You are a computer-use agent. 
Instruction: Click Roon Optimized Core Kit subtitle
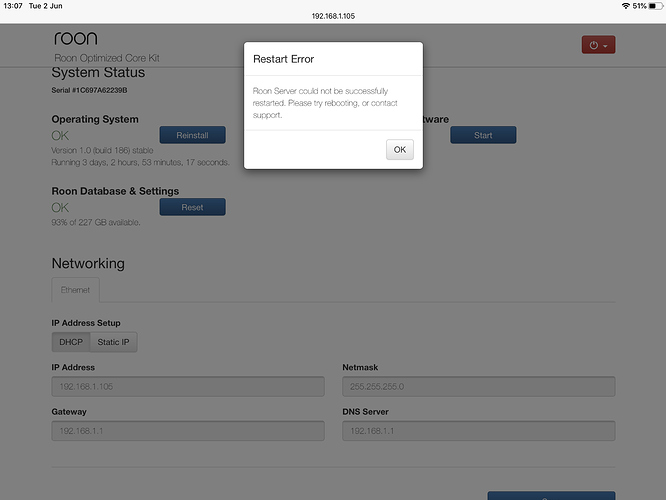(107, 58)
